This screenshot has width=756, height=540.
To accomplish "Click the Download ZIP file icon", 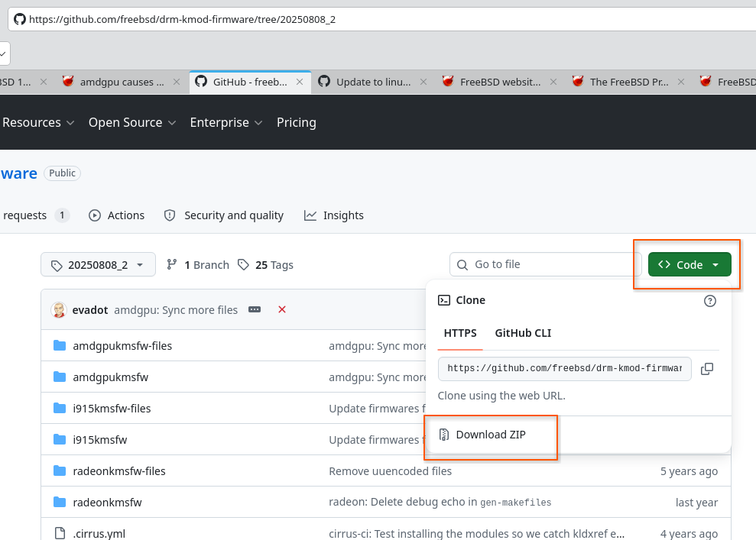I will coord(444,435).
